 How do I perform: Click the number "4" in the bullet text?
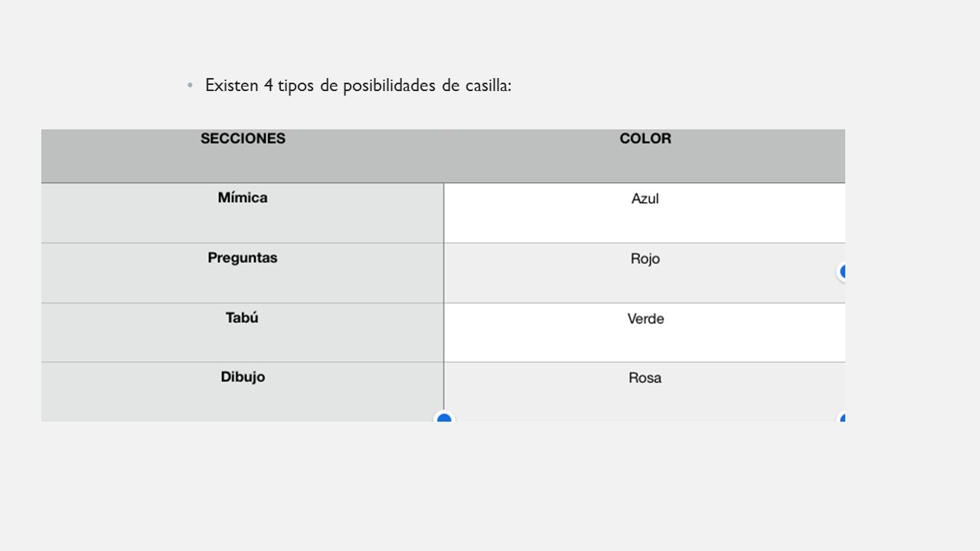click(268, 86)
